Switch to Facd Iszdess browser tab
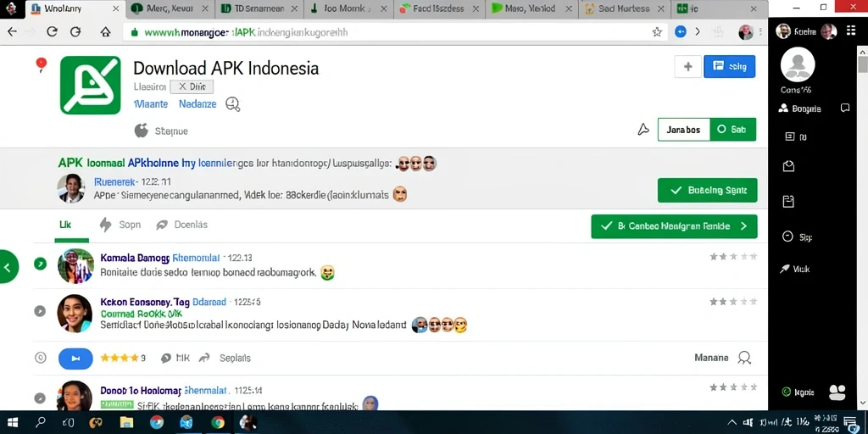The width and height of the screenshot is (868, 434). coord(439,8)
